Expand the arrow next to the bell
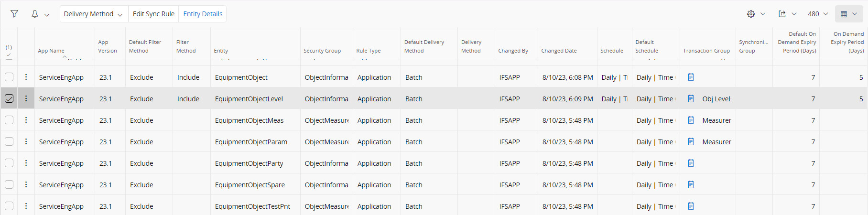The height and width of the screenshot is (215, 868). [x=47, y=15]
